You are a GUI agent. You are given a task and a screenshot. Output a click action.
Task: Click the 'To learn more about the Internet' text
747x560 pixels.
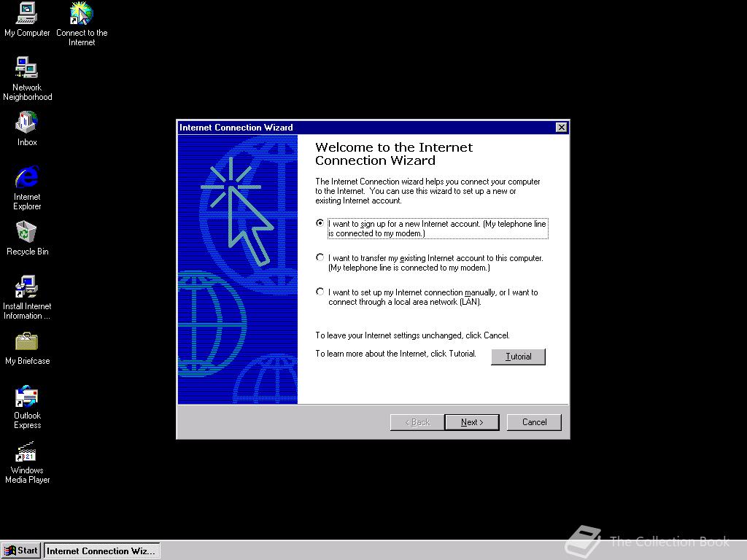click(x=395, y=354)
